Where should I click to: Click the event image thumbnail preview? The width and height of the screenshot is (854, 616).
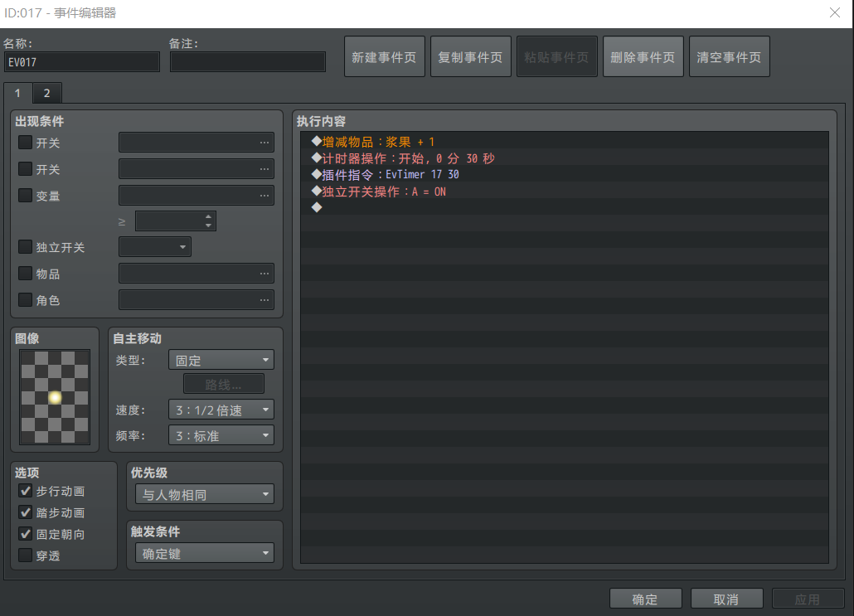[x=55, y=397]
